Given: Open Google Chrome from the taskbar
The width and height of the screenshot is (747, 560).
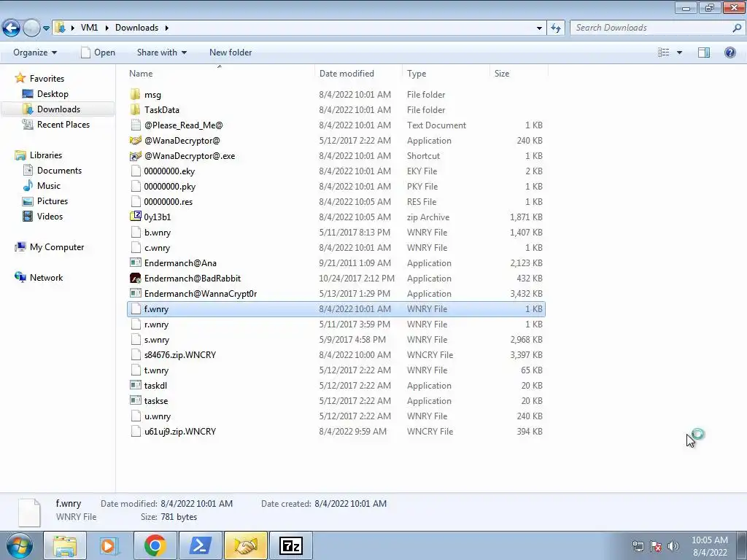Looking at the screenshot, I should tap(155, 545).
